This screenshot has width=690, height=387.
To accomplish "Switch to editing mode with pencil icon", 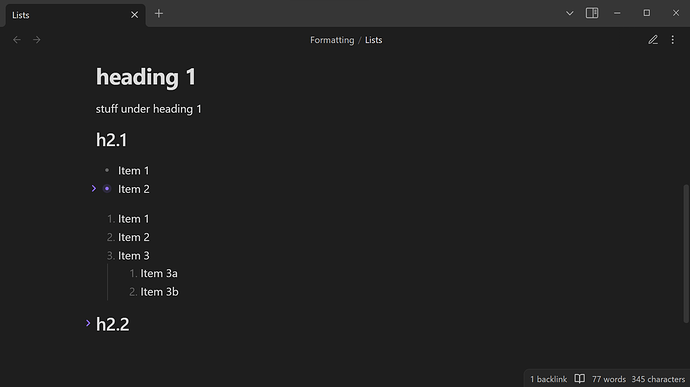I will [653, 40].
